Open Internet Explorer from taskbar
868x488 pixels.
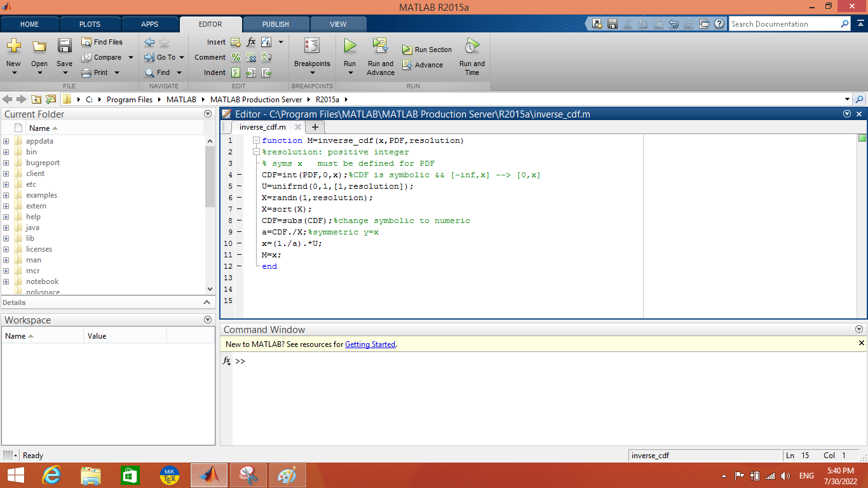tap(51, 475)
